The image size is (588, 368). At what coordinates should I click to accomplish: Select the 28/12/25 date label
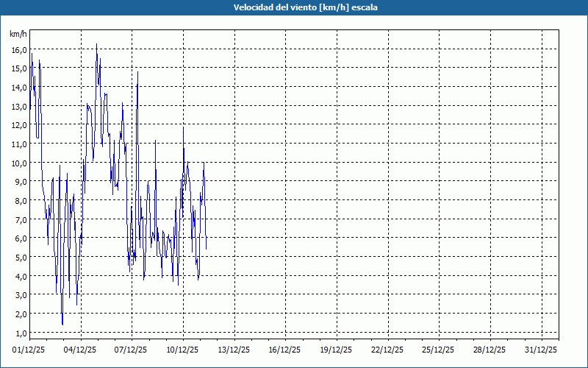coord(490,350)
